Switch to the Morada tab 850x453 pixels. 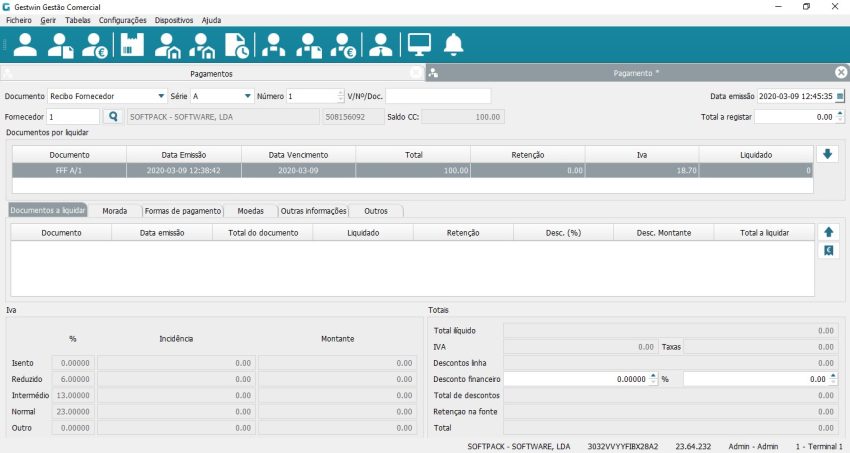(x=114, y=211)
